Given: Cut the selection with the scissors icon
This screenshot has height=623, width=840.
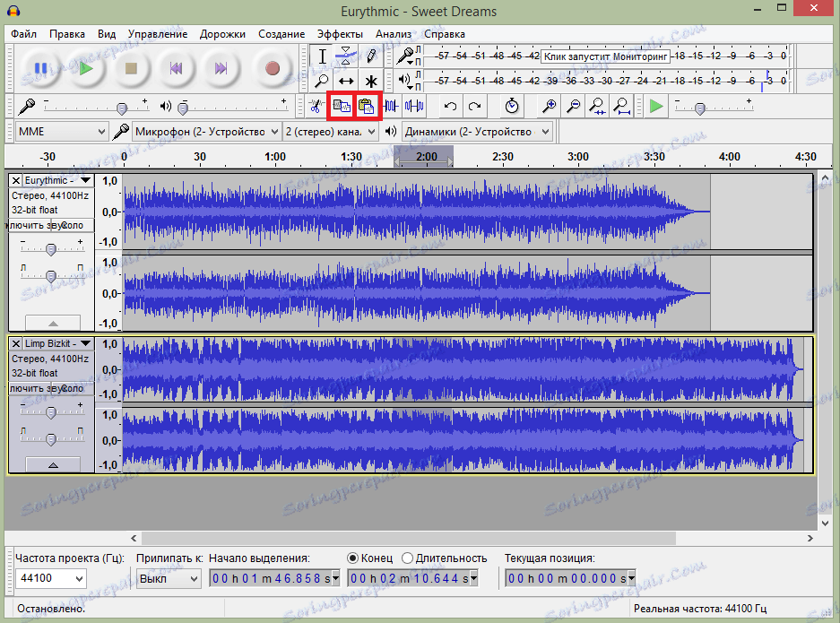Looking at the screenshot, I should click(316, 106).
